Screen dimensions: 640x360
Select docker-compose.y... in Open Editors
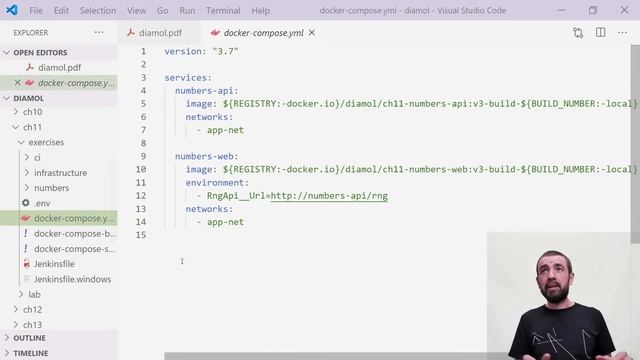76,83
